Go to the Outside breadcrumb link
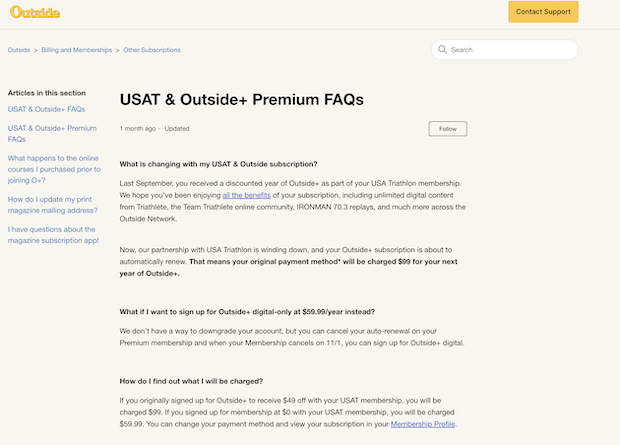 tap(19, 49)
